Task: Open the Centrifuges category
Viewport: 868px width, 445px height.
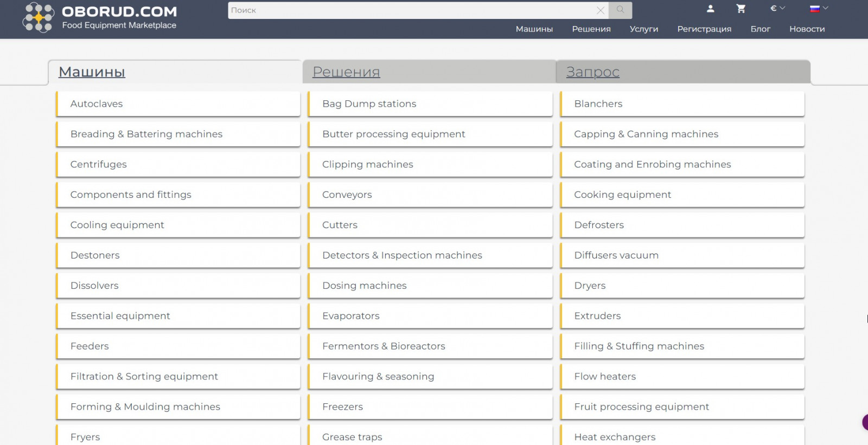Action: pyautogui.click(x=178, y=164)
